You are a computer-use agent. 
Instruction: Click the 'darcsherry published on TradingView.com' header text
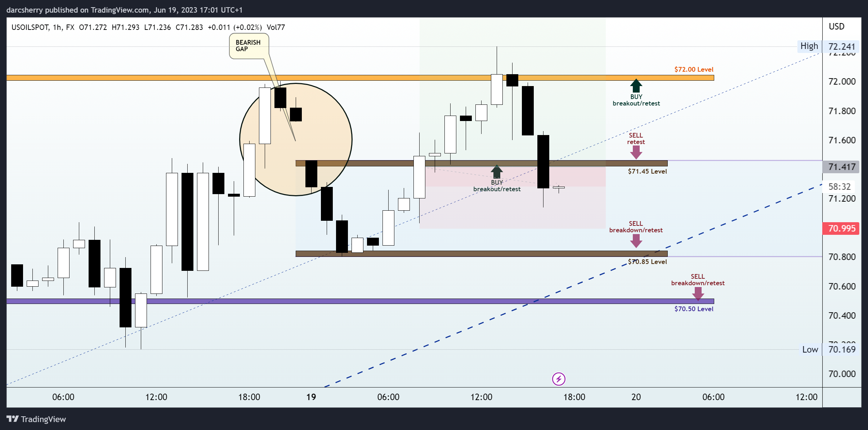[78, 10]
